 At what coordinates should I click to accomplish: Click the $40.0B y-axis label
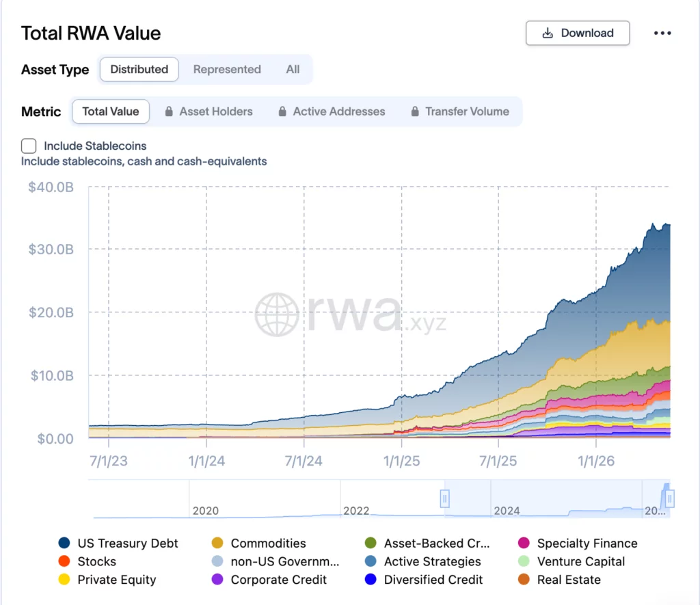(x=51, y=187)
